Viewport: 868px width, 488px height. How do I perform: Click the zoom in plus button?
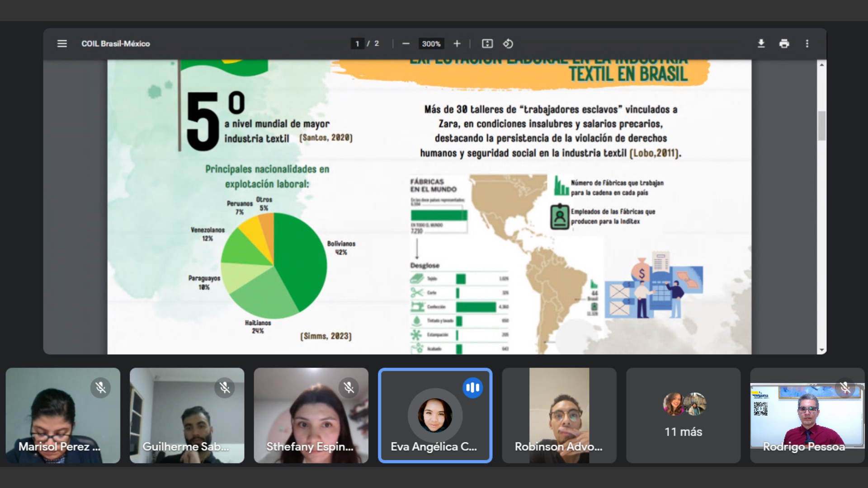[x=457, y=44]
